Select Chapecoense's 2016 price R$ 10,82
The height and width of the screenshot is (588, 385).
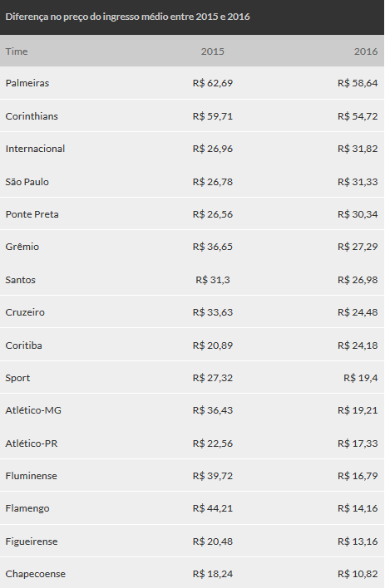coord(358,574)
